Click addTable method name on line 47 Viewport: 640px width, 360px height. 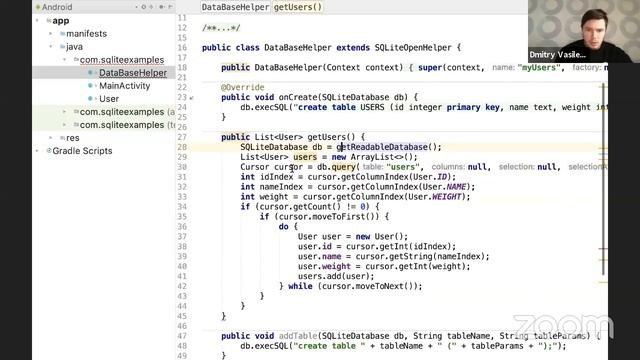point(298,336)
